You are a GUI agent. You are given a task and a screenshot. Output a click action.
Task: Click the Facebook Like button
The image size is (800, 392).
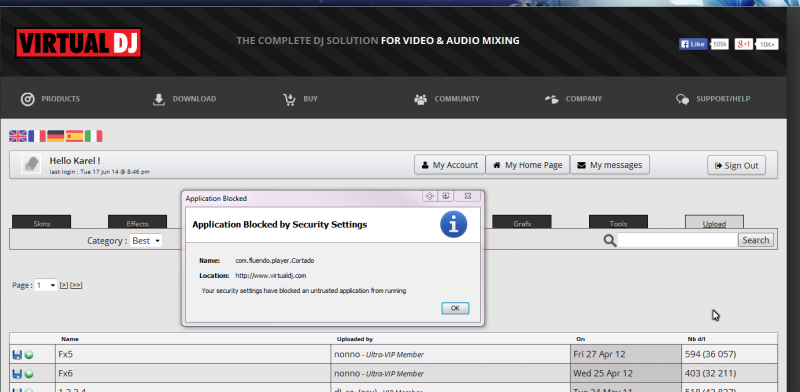(x=693, y=44)
